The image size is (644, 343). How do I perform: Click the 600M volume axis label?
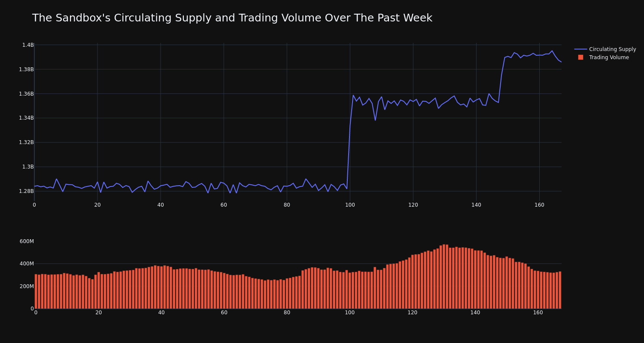pos(27,241)
